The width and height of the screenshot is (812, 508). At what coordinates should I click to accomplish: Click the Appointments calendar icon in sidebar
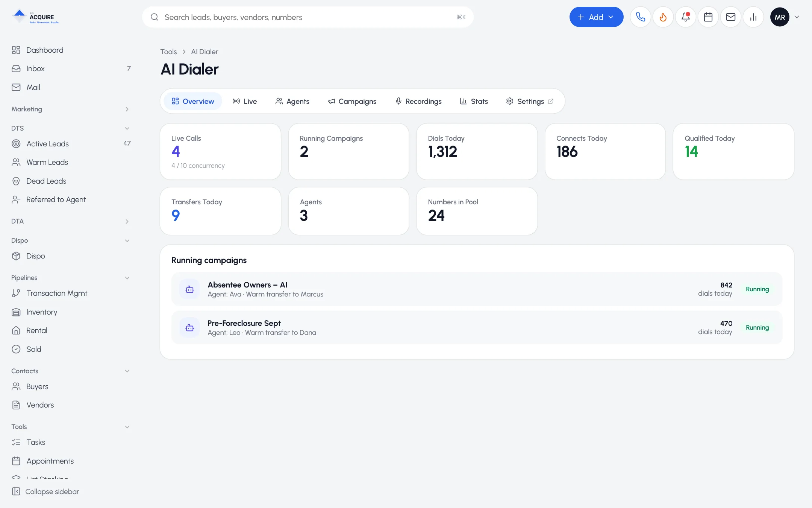point(16,461)
